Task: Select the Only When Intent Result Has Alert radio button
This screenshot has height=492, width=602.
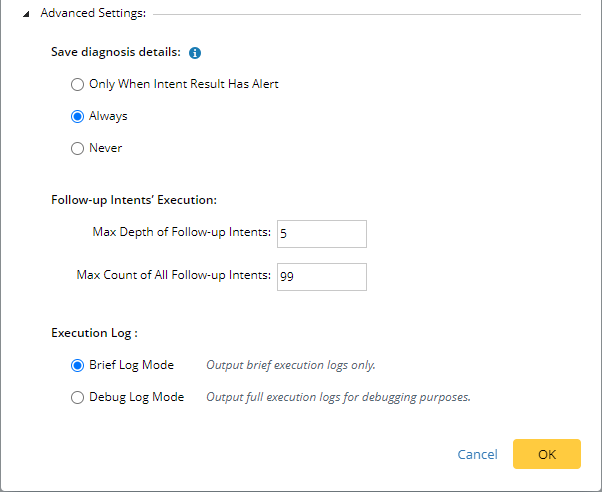Action: pyautogui.click(x=77, y=84)
